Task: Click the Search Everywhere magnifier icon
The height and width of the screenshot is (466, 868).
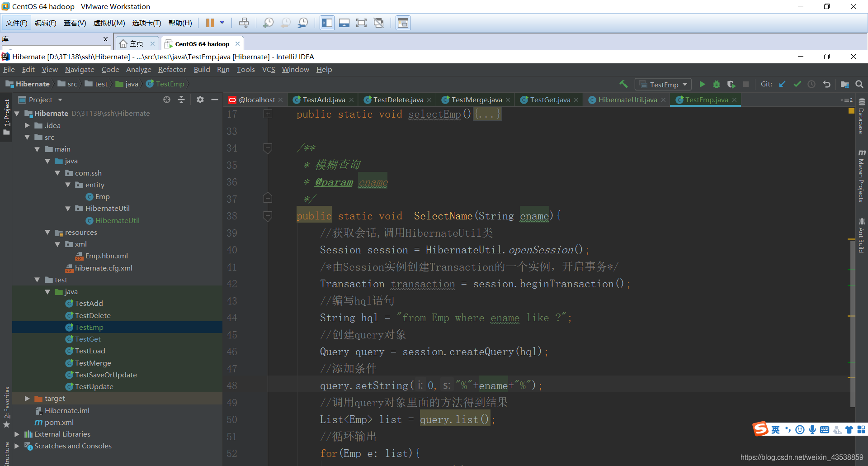Action: (x=859, y=84)
